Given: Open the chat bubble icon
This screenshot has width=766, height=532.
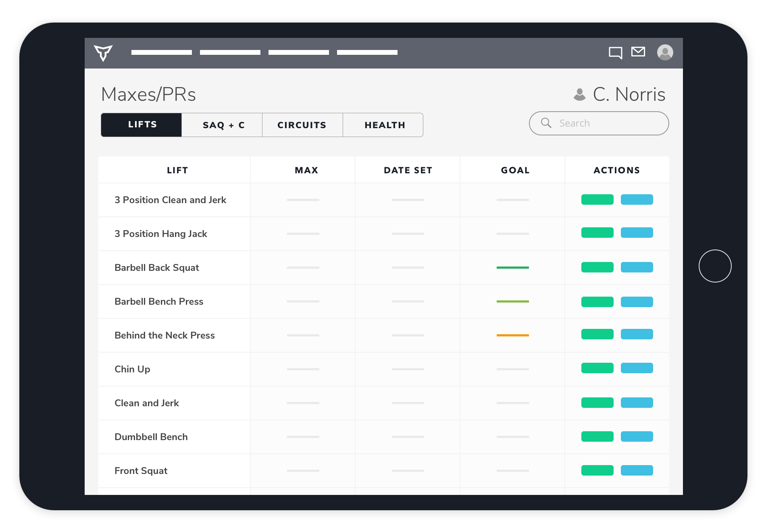Looking at the screenshot, I should [615, 53].
